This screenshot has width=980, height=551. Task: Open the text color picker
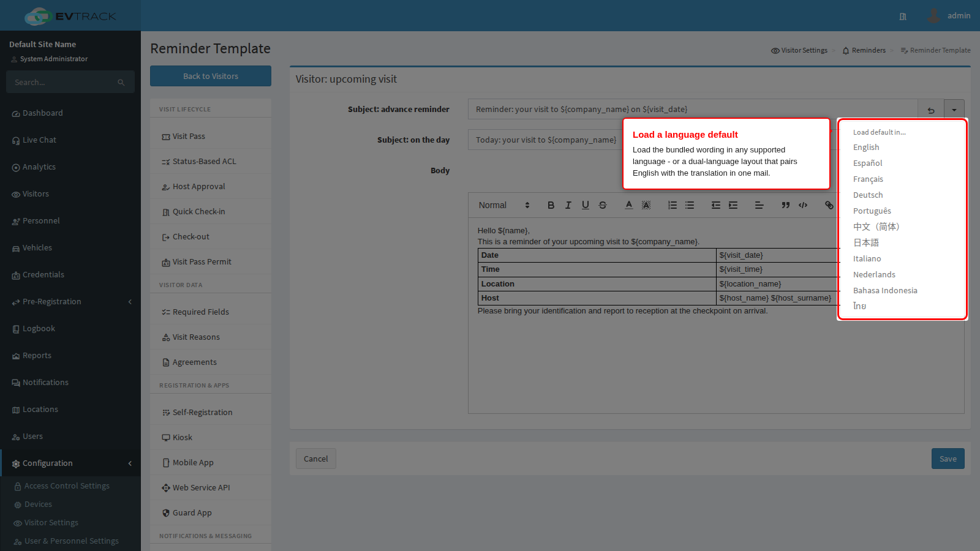point(628,205)
